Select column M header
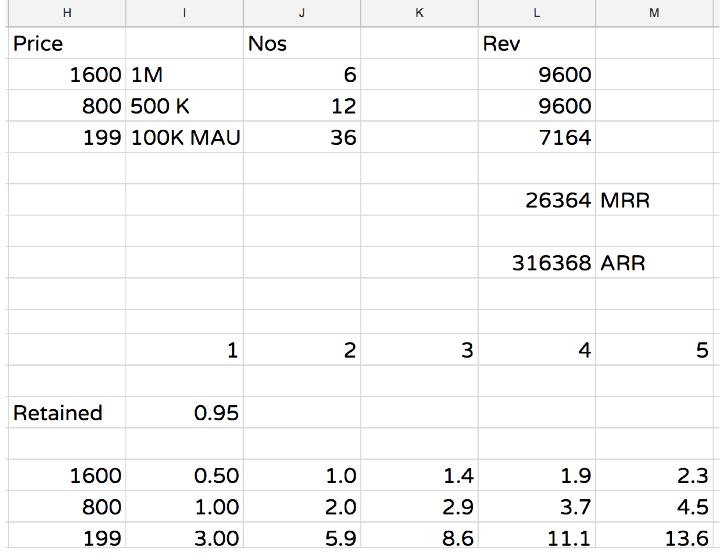 (654, 13)
